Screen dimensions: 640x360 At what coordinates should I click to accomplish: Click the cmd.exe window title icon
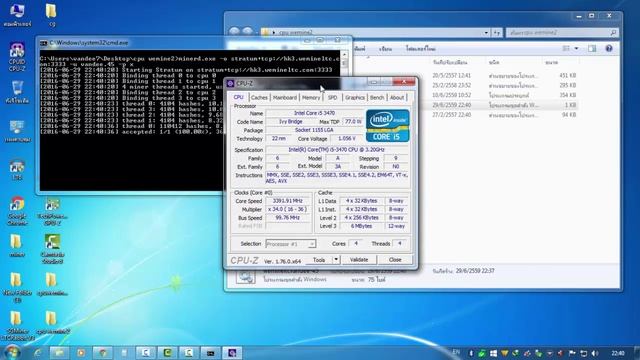(44, 43)
